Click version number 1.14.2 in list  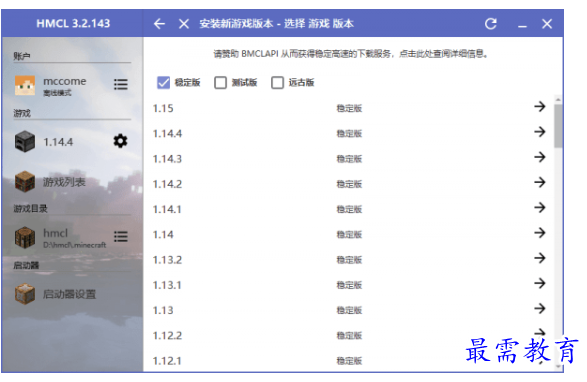(x=167, y=184)
